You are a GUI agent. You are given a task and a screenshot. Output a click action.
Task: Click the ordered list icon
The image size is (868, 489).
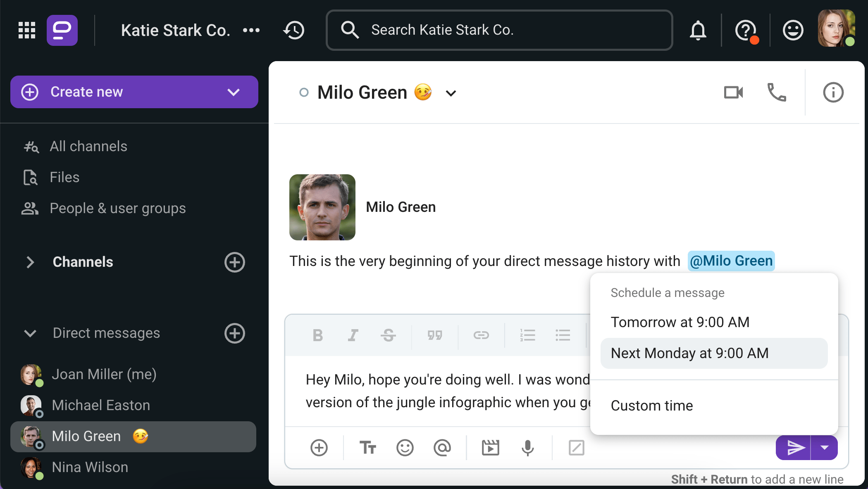tap(527, 334)
